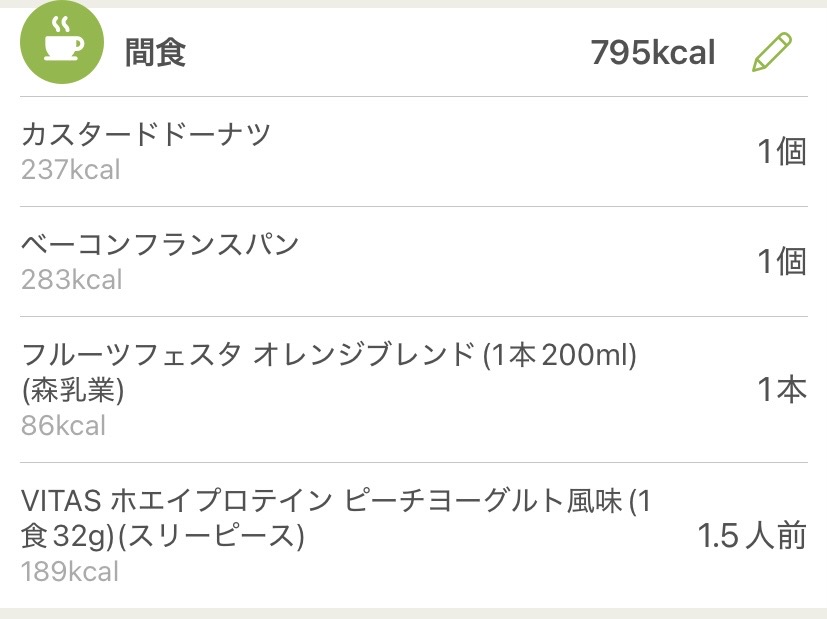Viewport: 827px width, 619px height.
Task: Click the 1個 quantity for ベーコンフランスパン
Action: 781,262
